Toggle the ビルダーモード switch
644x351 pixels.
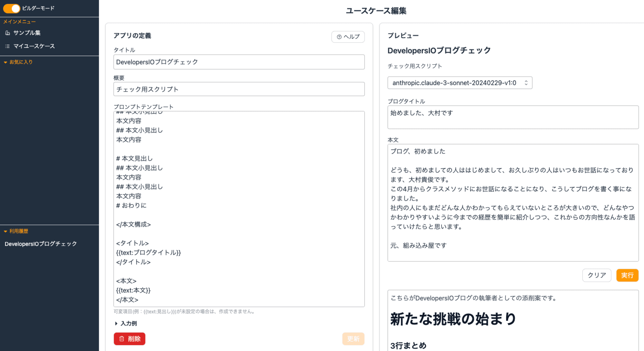tap(12, 8)
